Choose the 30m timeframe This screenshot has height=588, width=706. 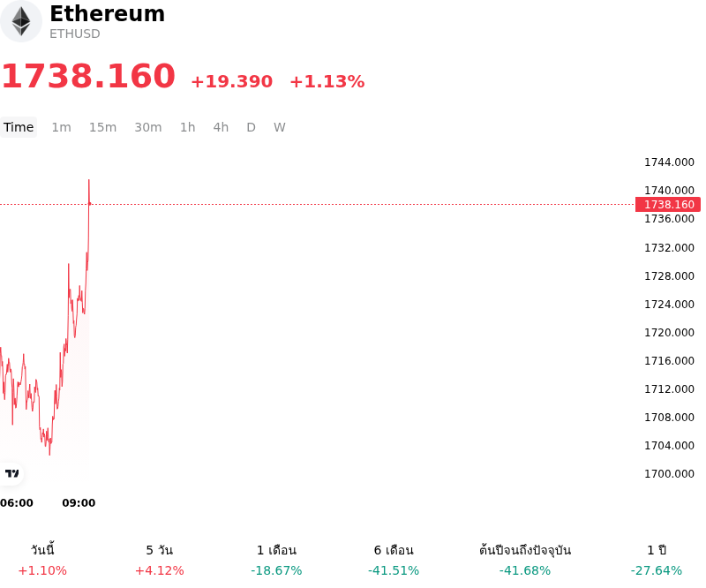148,127
